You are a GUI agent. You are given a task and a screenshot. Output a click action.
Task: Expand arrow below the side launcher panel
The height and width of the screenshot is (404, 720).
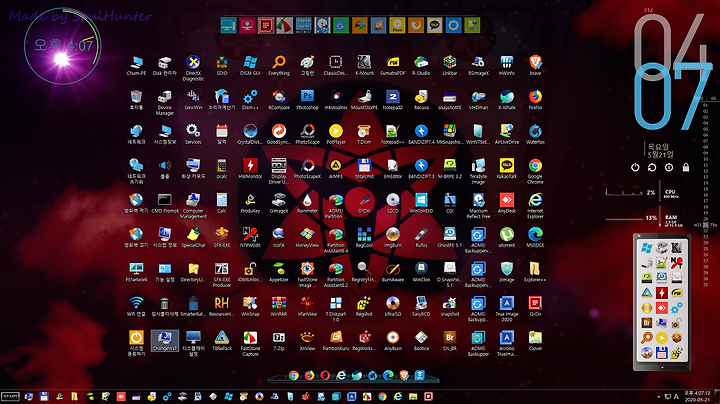point(662,368)
